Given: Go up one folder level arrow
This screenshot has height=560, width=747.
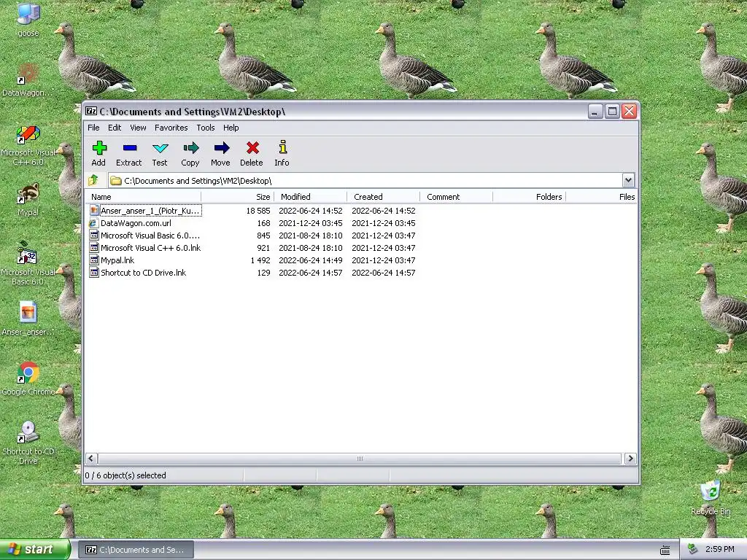Looking at the screenshot, I should pos(93,180).
